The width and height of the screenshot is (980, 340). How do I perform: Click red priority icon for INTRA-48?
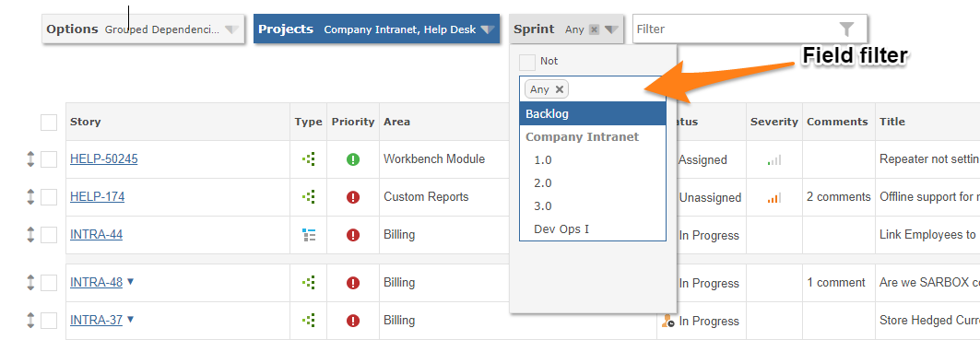(x=353, y=283)
